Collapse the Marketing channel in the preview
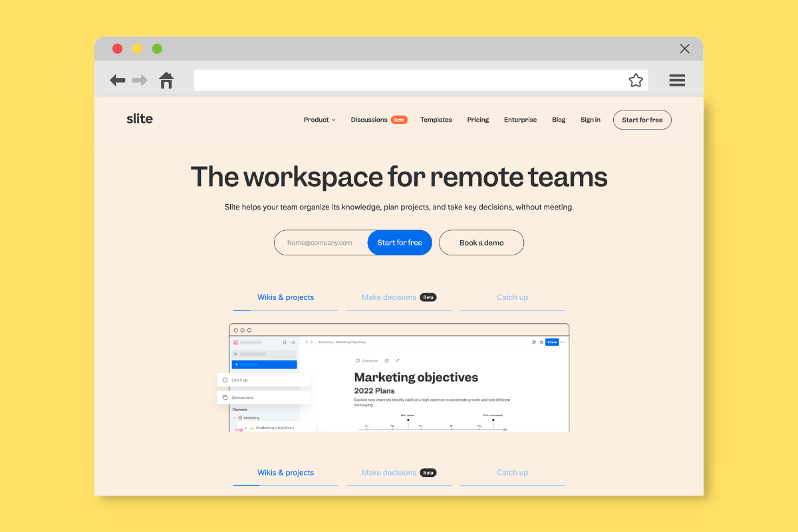 click(x=235, y=418)
